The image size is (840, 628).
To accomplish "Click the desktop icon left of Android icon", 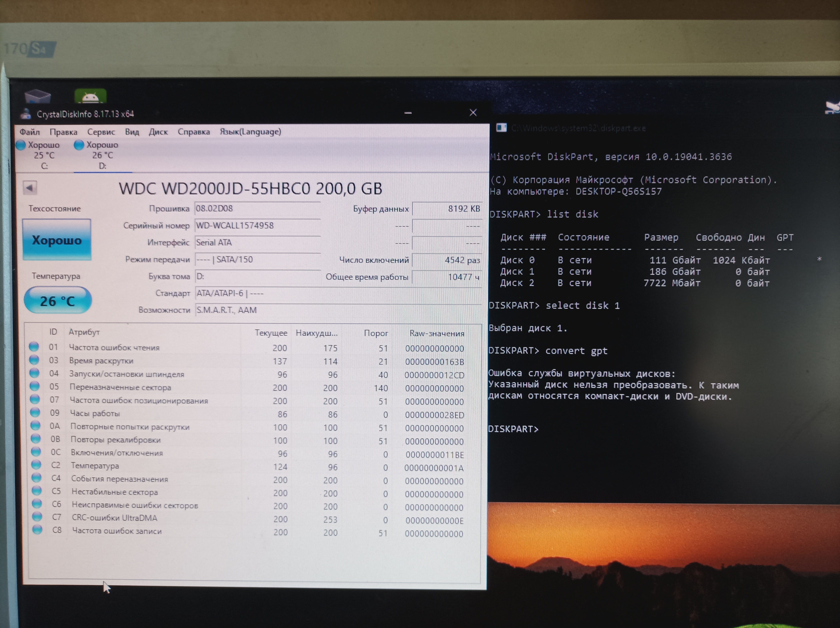I will (x=38, y=96).
